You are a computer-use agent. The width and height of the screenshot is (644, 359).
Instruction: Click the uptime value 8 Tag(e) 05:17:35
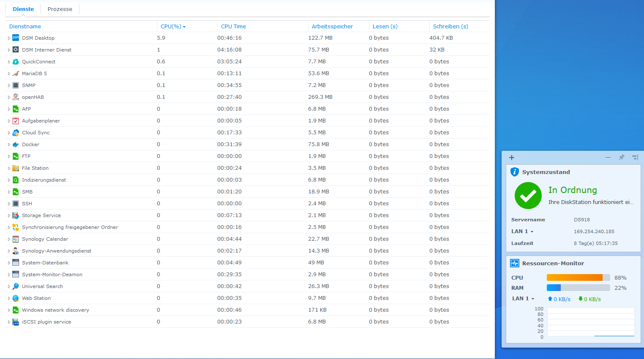tap(596, 243)
